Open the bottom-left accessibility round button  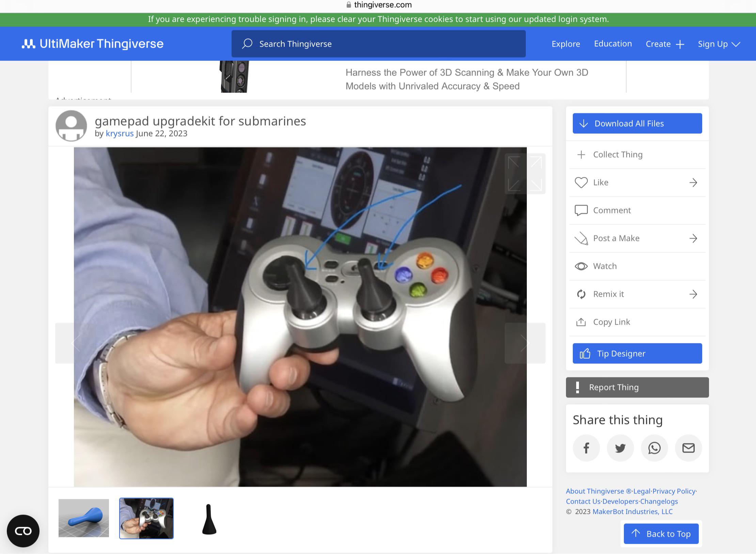[23, 531]
